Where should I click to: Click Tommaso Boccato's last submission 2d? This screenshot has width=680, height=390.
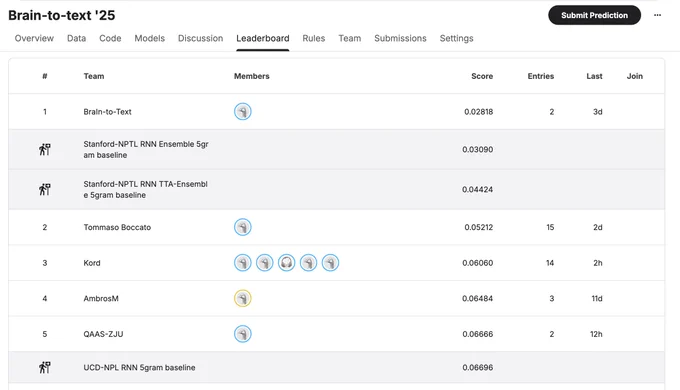click(x=598, y=227)
